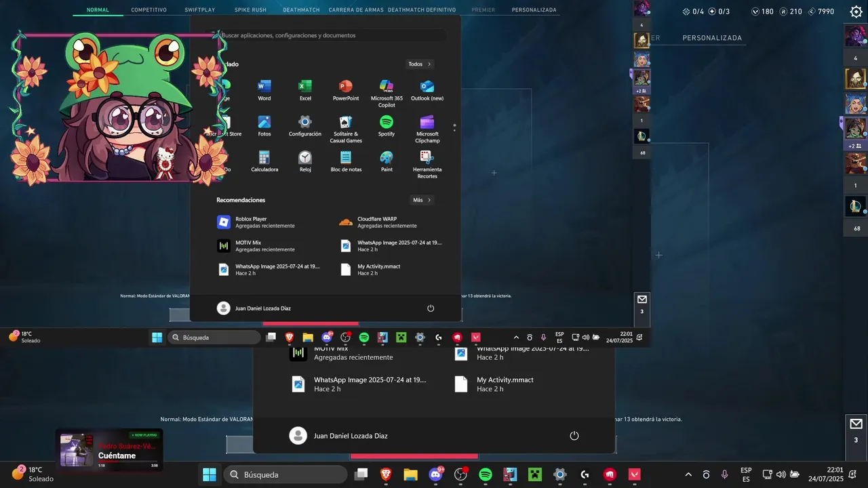Click Windows Start button in the large bottom taskbar
868x488 pixels.
pyautogui.click(x=210, y=474)
